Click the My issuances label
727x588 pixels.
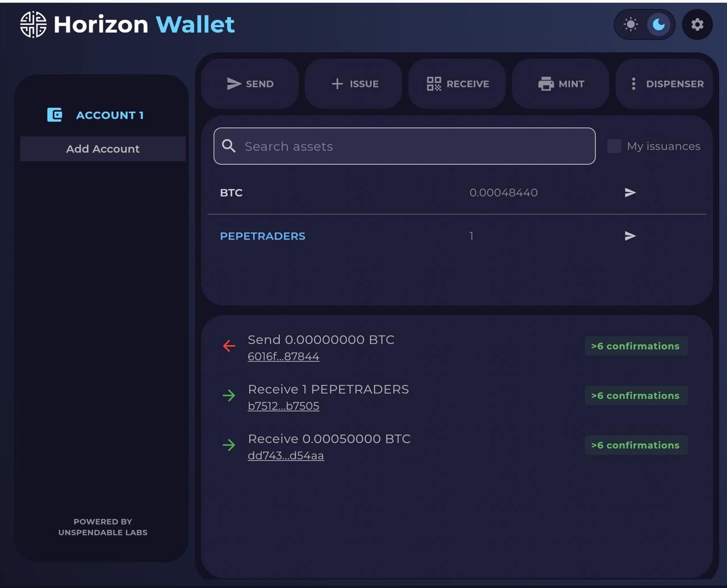(x=663, y=146)
